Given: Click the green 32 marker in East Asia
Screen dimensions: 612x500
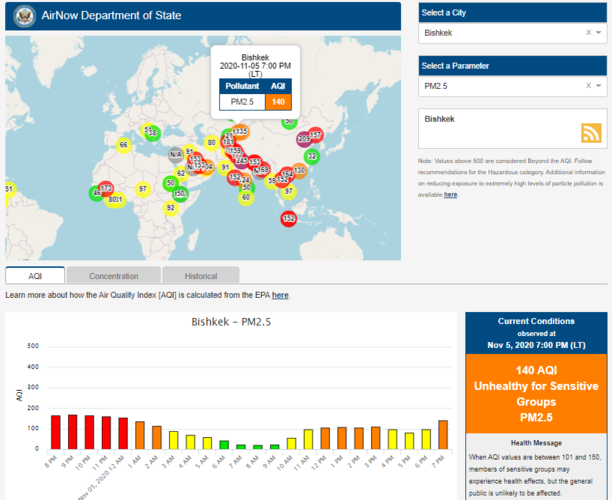Looking at the screenshot, I should pos(311,156).
